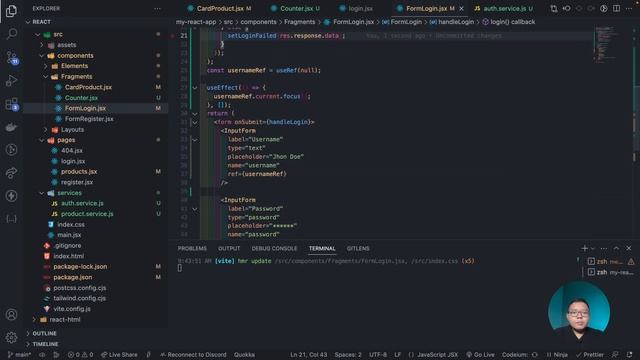Expand the assets folder

(42, 45)
